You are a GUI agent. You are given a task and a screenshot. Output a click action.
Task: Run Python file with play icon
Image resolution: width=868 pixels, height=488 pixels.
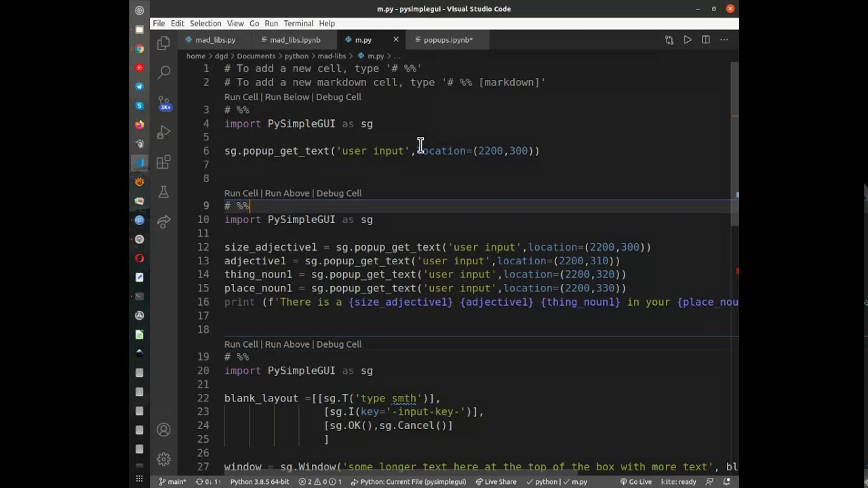pyautogui.click(x=688, y=40)
